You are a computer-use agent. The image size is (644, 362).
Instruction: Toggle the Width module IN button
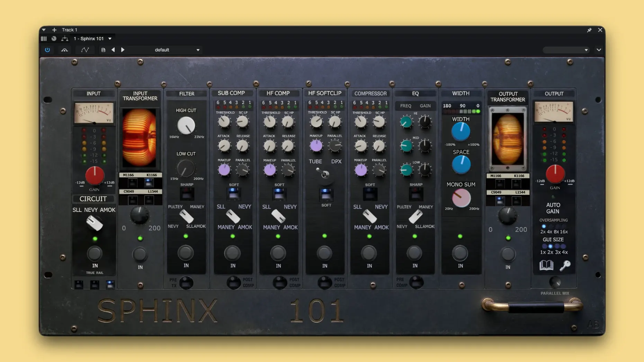[x=460, y=253]
